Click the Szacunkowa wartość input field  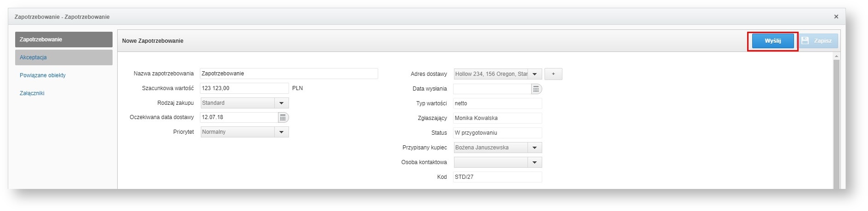pos(244,88)
